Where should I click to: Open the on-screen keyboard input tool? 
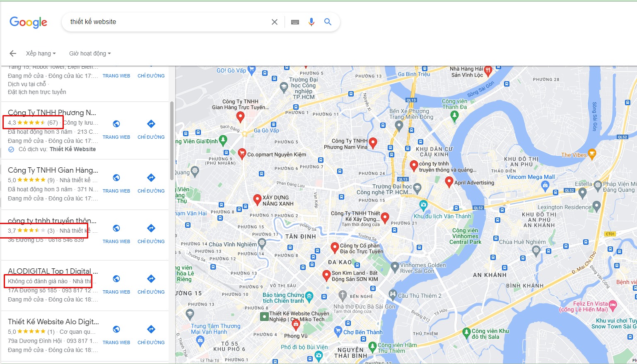pyautogui.click(x=295, y=22)
